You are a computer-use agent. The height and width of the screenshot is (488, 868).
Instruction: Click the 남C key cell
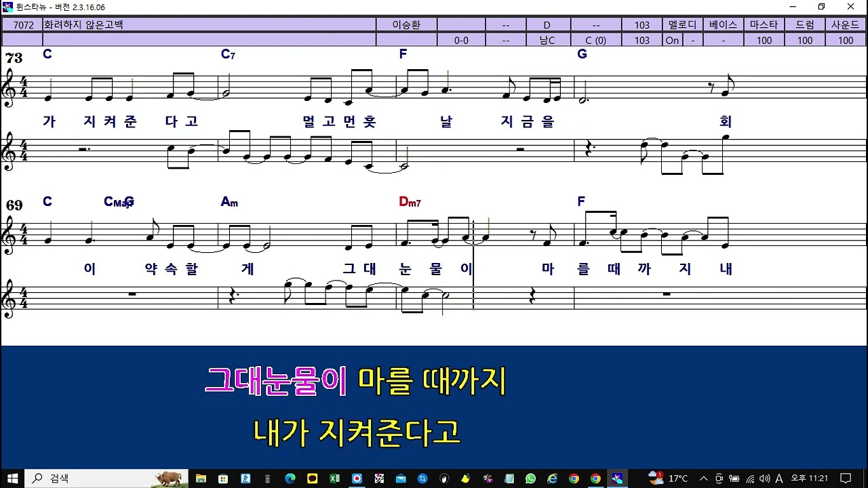[547, 40]
